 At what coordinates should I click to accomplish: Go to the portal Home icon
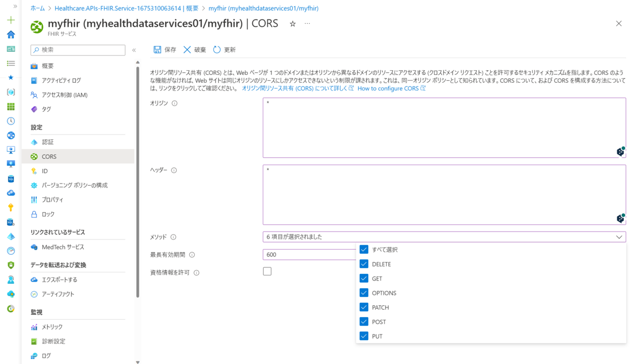(11, 34)
